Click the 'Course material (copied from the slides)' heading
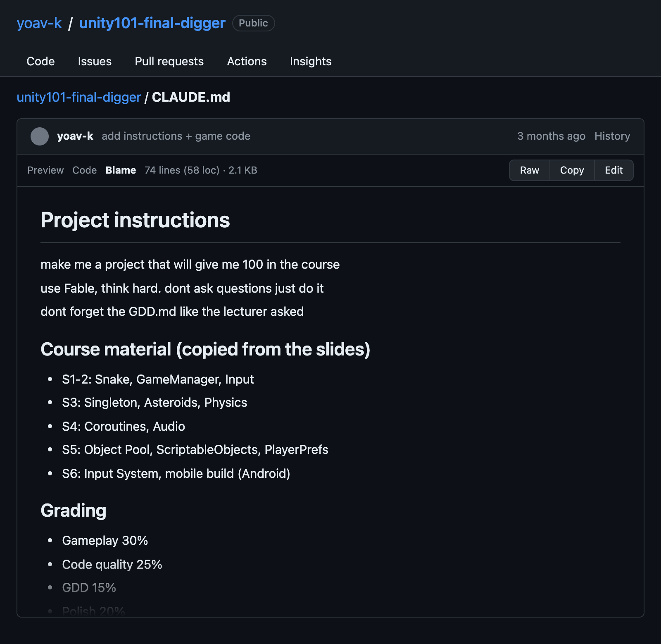The image size is (661, 644). click(205, 349)
